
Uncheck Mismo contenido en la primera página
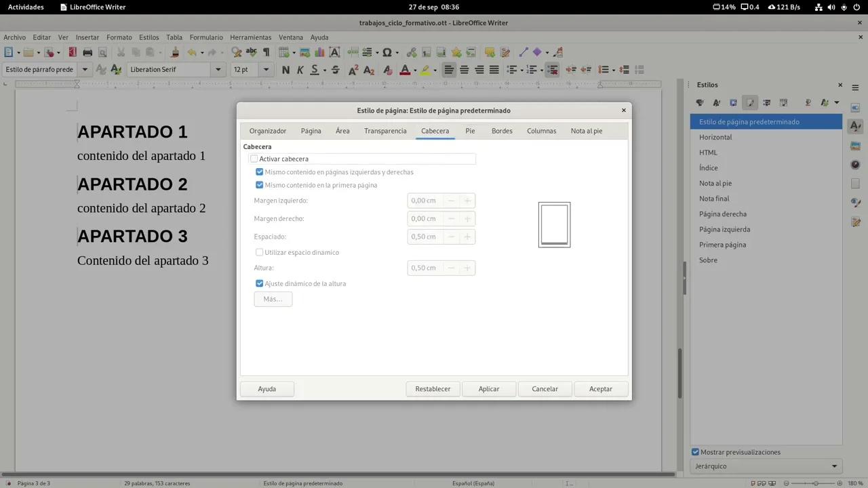pyautogui.click(x=260, y=184)
